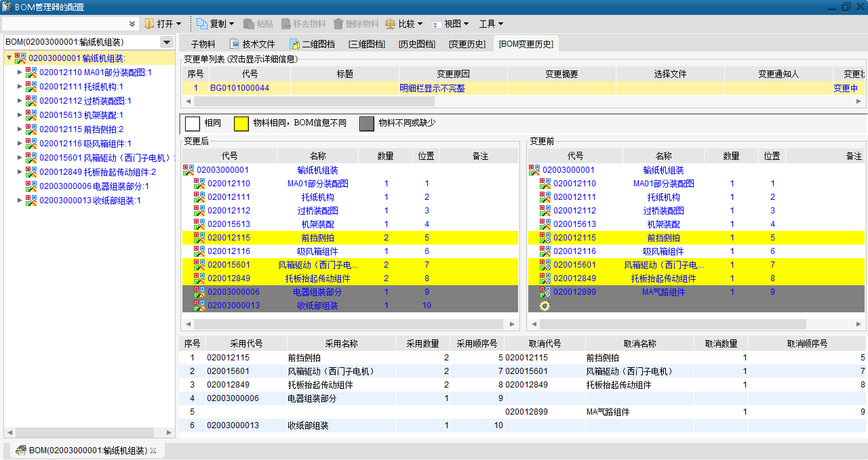868x460 pixels.
Task: Click change order link BG0101000044
Action: pos(239,88)
